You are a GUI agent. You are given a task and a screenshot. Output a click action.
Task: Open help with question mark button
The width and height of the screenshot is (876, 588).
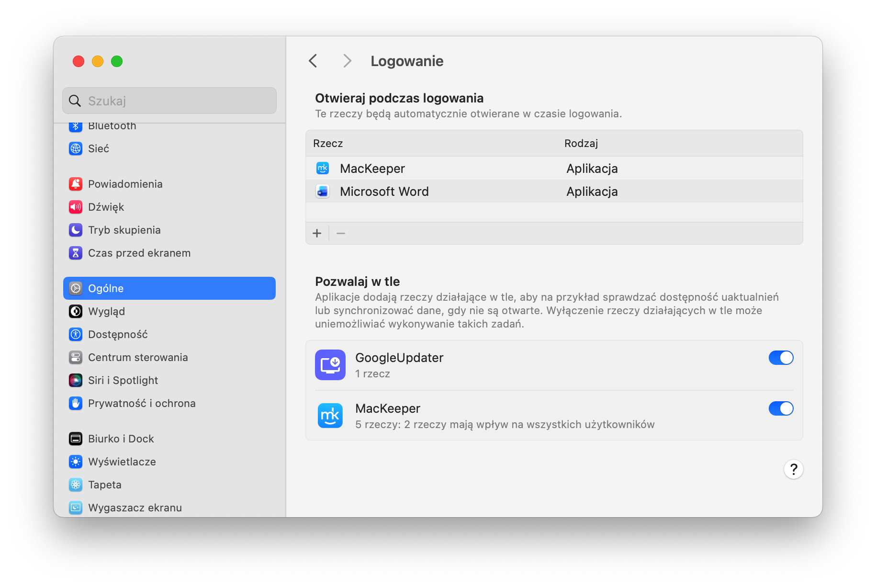793,469
